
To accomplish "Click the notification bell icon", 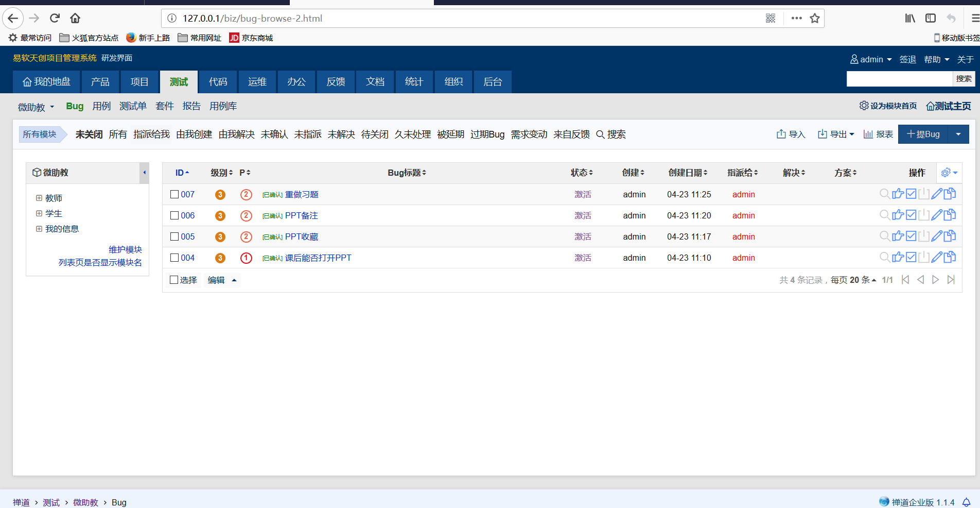I will point(967,502).
